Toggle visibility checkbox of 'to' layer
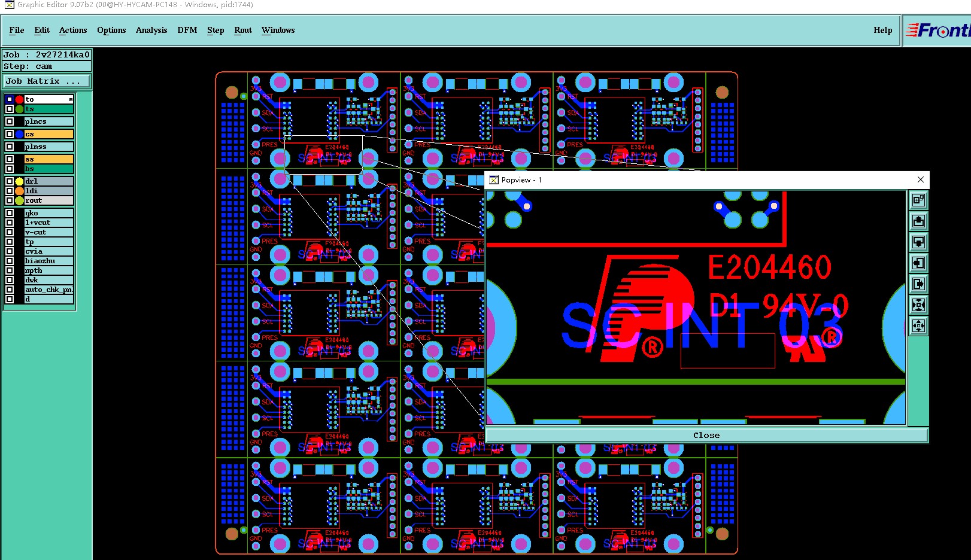The height and width of the screenshot is (560, 971). pos(10,99)
